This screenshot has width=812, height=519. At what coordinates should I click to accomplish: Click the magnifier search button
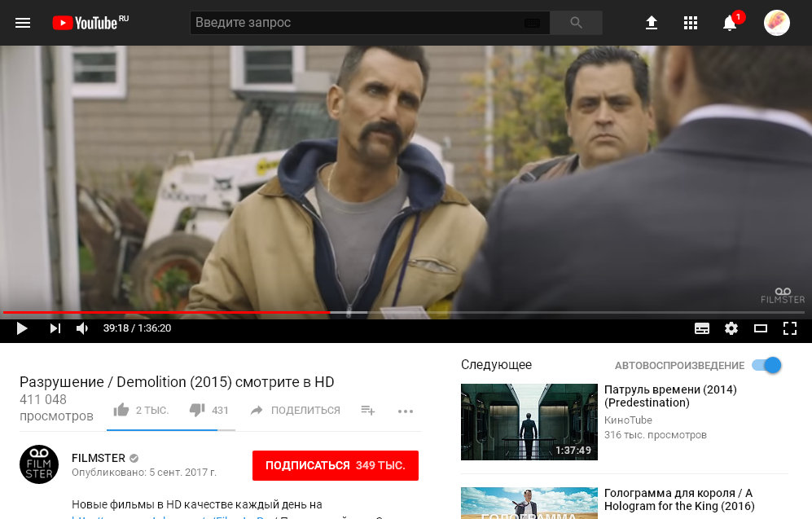(x=576, y=23)
